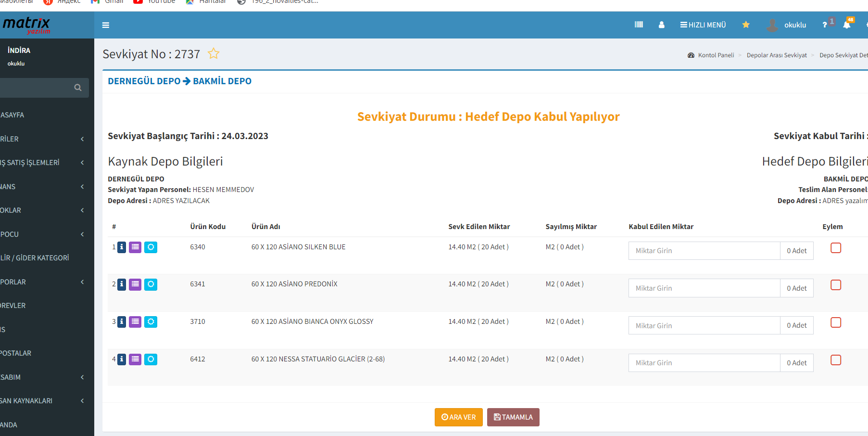Click the barcode icon in the header
The image size is (868, 436).
(x=639, y=25)
